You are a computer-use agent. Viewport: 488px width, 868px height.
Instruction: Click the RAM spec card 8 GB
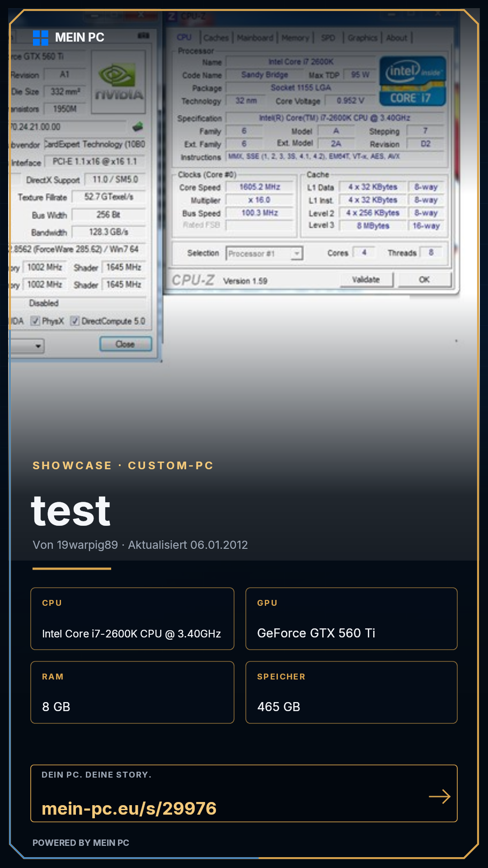(x=132, y=692)
